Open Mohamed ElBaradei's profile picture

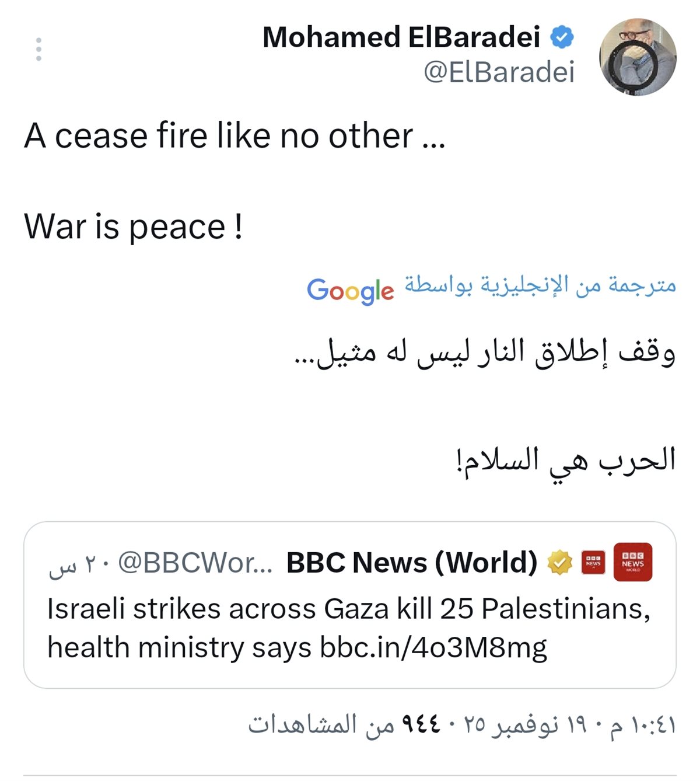638,57
